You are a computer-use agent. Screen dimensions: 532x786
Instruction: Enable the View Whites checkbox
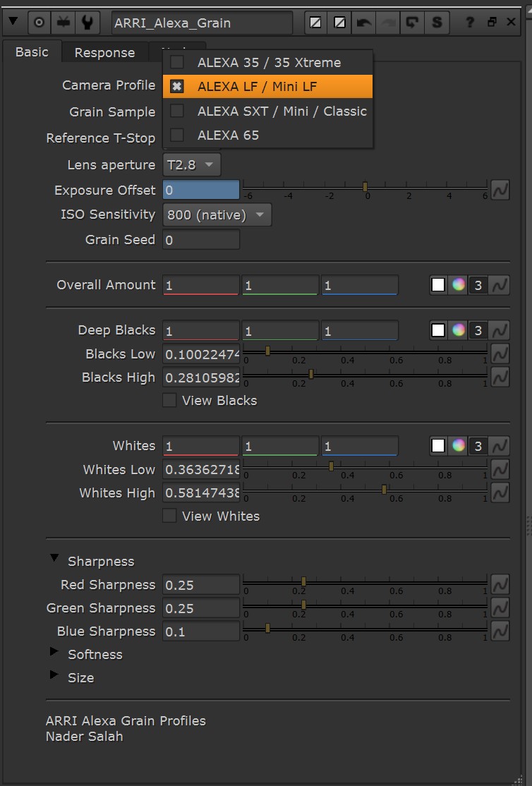pyautogui.click(x=169, y=516)
